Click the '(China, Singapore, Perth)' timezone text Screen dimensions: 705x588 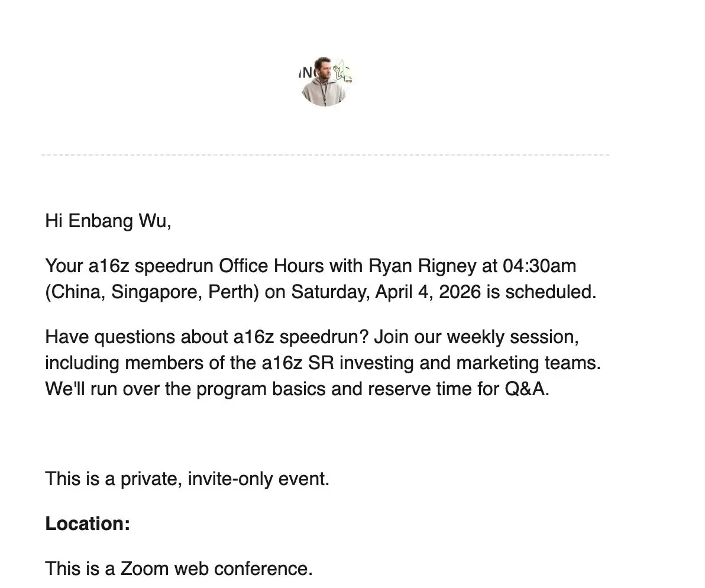coord(152,292)
